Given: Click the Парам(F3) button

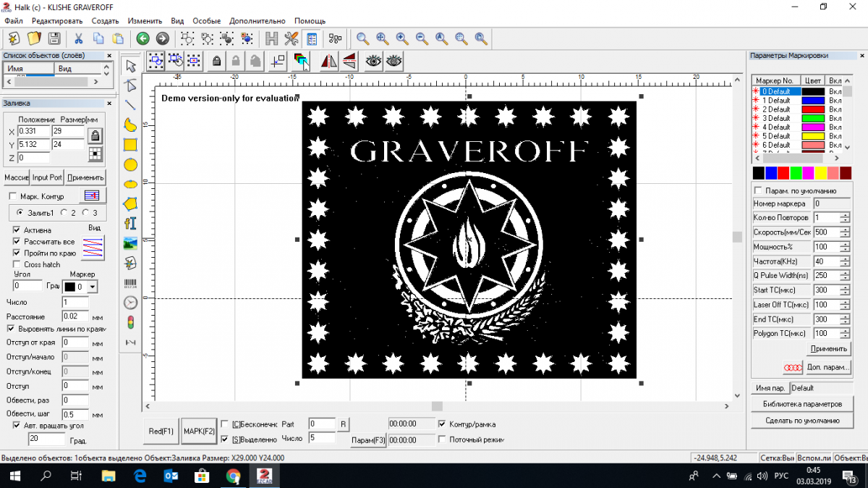Looking at the screenshot, I should [x=368, y=439].
